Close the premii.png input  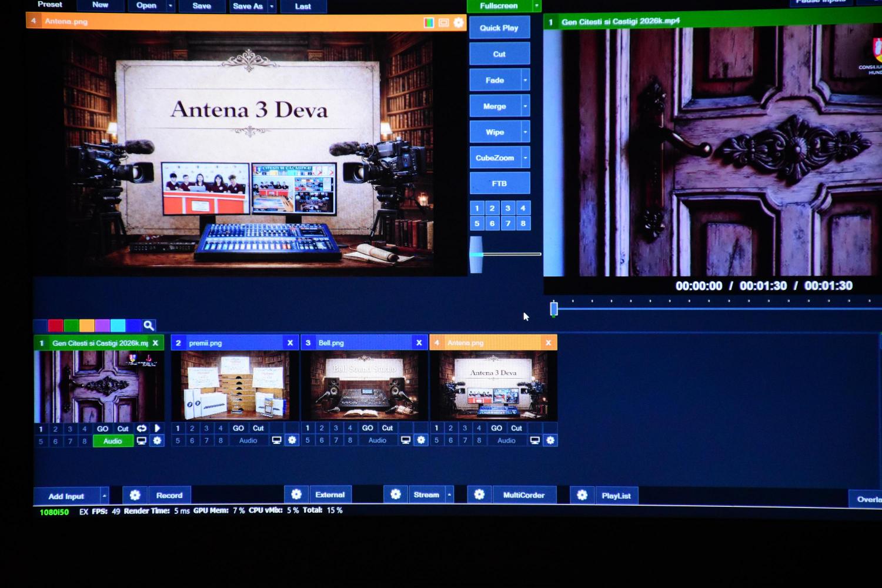pyautogui.click(x=290, y=342)
